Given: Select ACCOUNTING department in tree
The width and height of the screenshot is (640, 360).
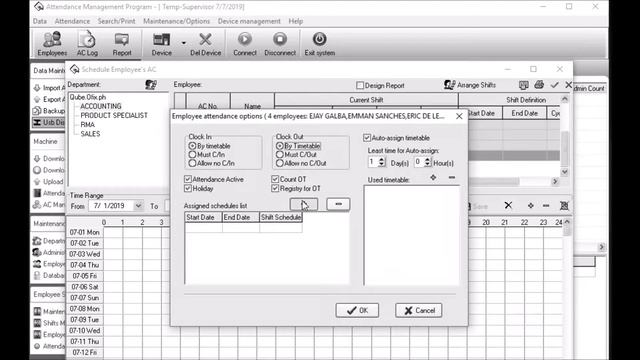Looking at the screenshot, I should (101, 106).
